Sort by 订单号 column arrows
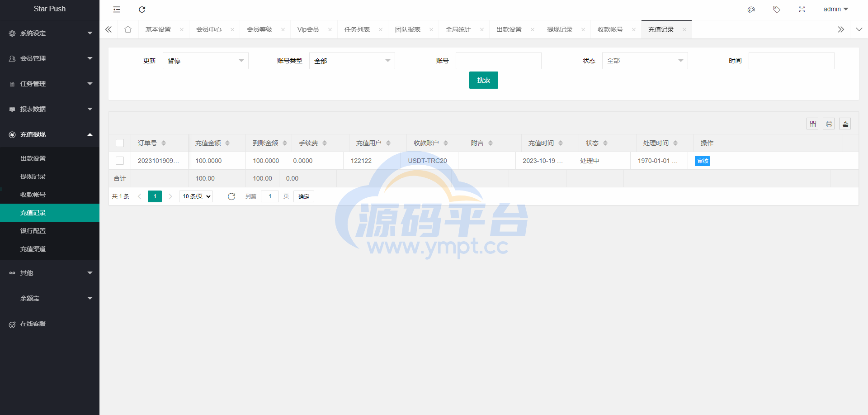Image resolution: width=868 pixels, height=415 pixels. point(164,143)
